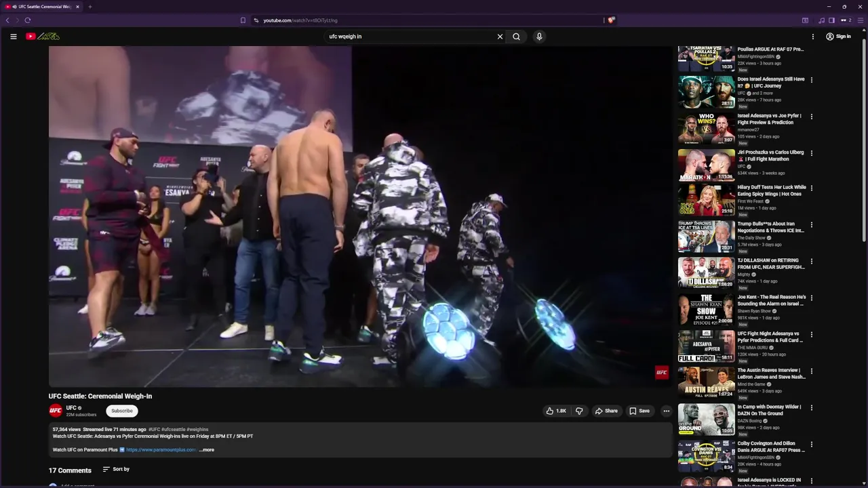Viewport: 868px width, 488px height.
Task: Open the Joe Kent Shawn Ryan Show video
Action: (x=772, y=300)
